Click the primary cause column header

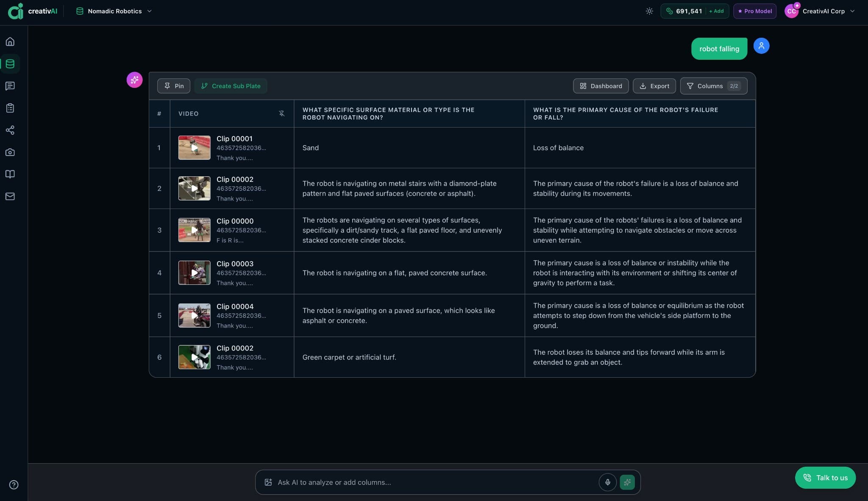640,114
